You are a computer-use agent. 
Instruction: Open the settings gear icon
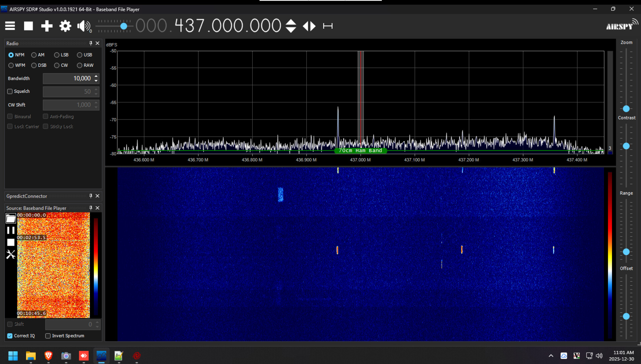point(65,26)
